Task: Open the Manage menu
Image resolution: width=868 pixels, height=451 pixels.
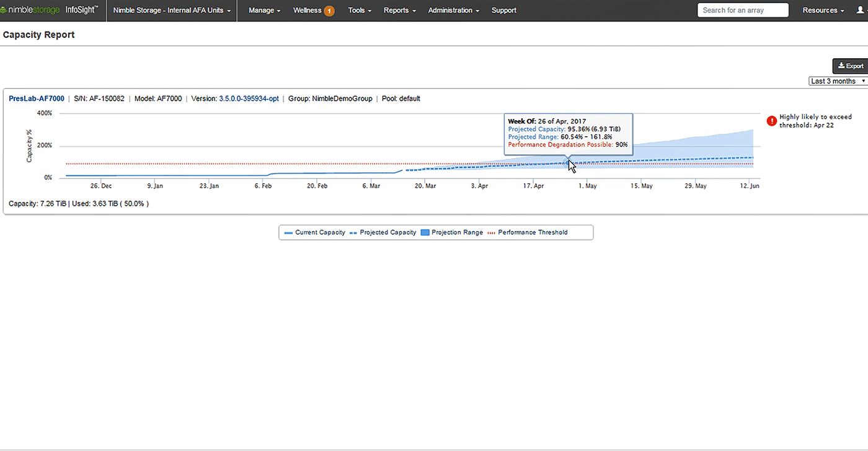Action: [x=264, y=11]
